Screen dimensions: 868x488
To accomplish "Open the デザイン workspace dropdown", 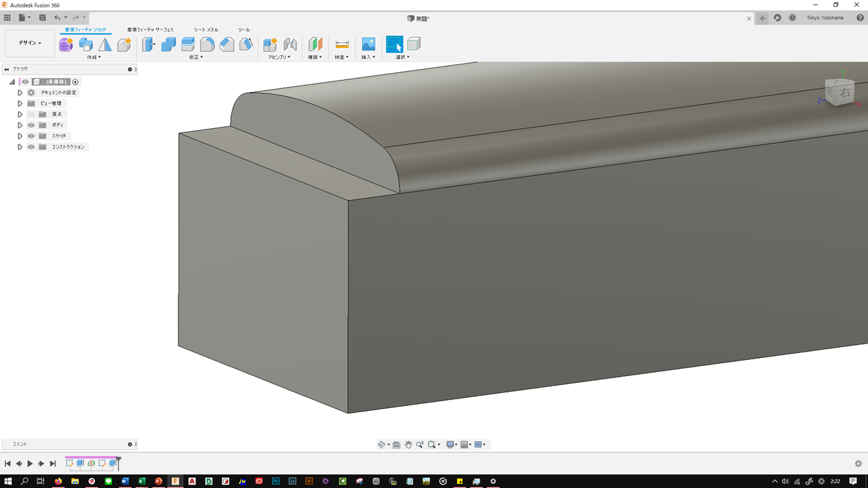I will [30, 43].
